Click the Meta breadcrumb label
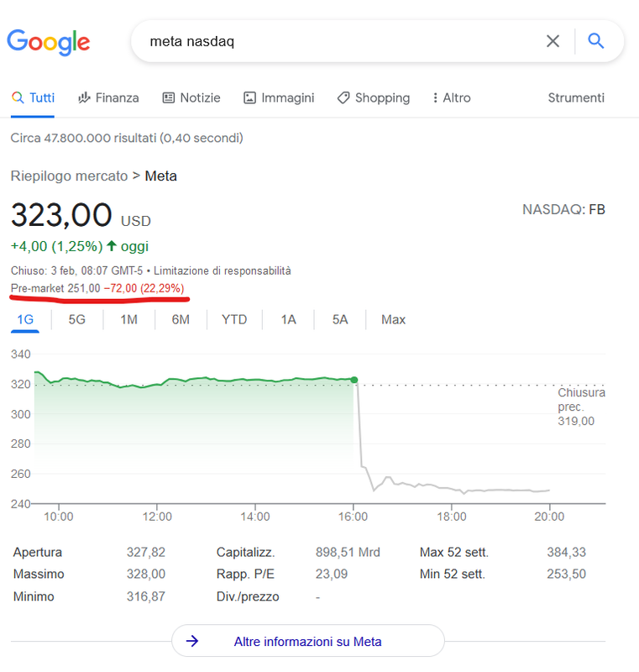 pos(160,176)
